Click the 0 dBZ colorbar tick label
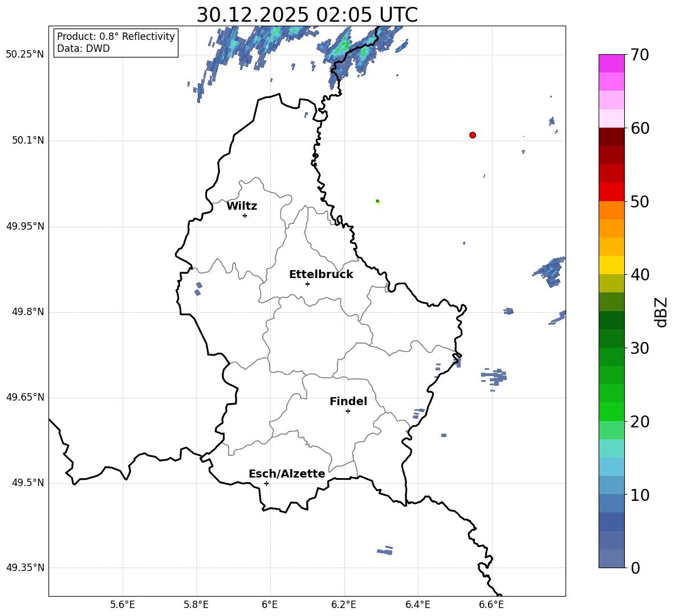675x616 pixels. click(x=635, y=568)
